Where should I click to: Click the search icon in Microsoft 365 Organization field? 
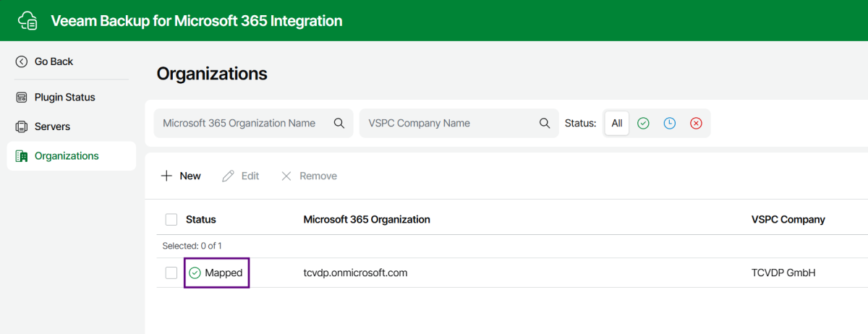pos(339,124)
